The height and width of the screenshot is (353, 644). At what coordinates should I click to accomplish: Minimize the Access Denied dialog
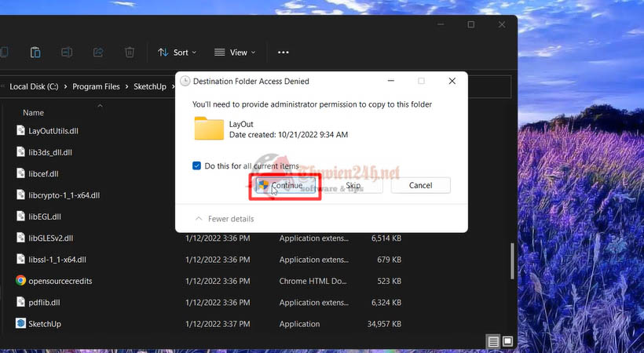pyautogui.click(x=391, y=82)
